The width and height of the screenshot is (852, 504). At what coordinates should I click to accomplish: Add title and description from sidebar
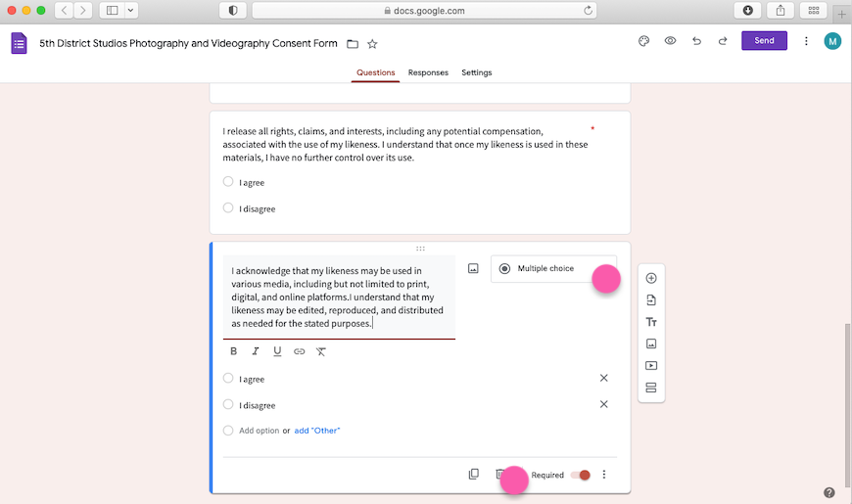(x=651, y=322)
